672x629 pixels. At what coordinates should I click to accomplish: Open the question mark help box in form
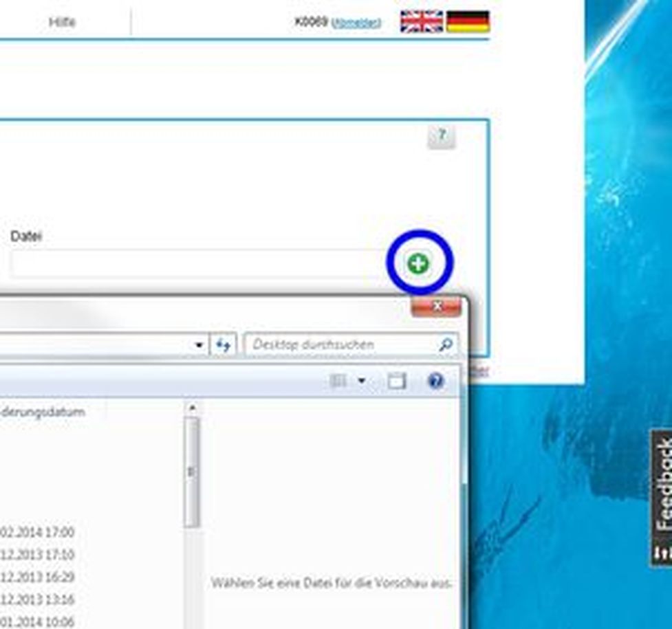(442, 137)
